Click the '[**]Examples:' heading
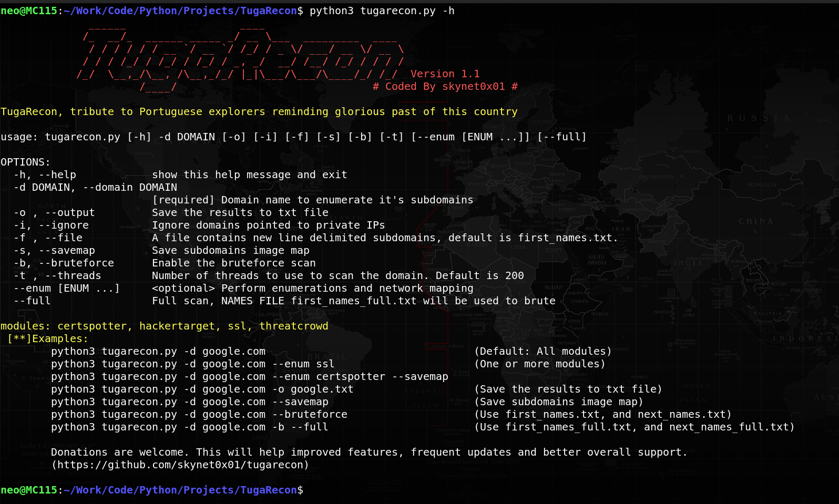Viewport: 839px width, 504px height. pos(48,338)
